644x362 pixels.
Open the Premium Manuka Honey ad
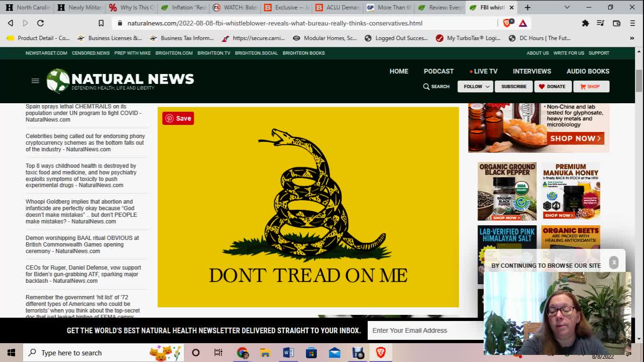(x=570, y=191)
